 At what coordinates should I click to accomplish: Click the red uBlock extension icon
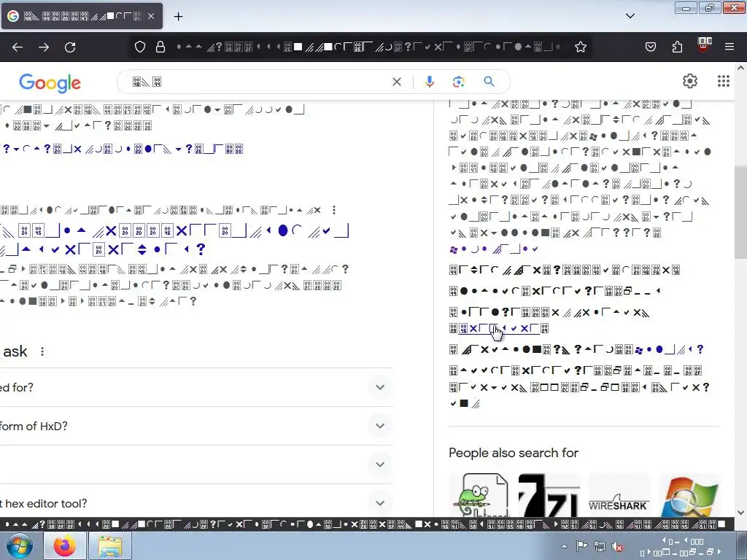[705, 45]
